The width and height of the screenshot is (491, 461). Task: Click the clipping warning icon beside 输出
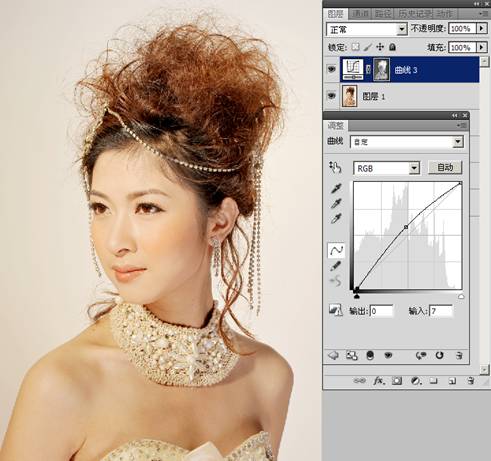(336, 310)
